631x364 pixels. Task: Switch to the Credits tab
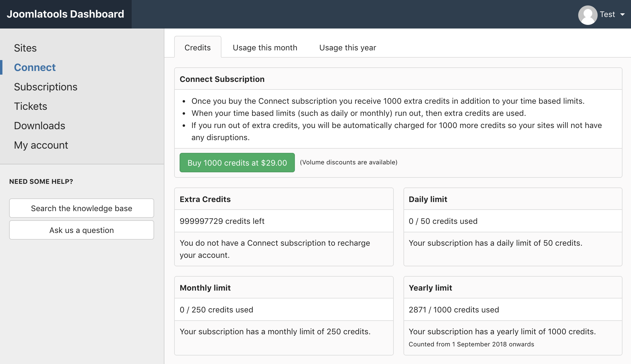[x=197, y=47]
